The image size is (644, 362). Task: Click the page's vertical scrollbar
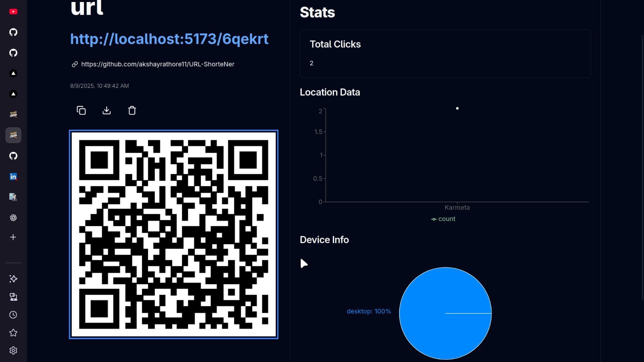pyautogui.click(x=642, y=168)
